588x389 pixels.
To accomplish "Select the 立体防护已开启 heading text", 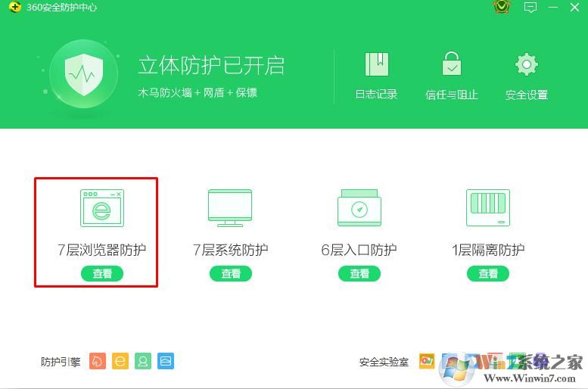I will 211,66.
